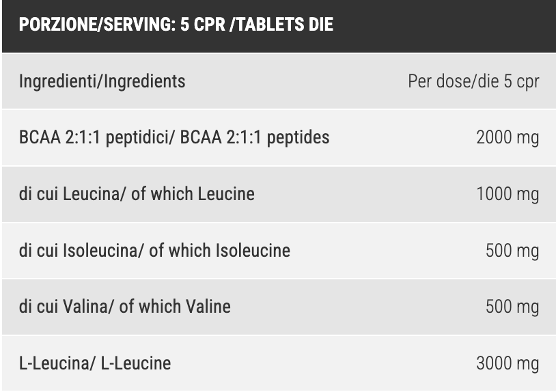Click the Isoleucine 500 mg value
Viewport: 556px width, 392px height.
pos(512,250)
